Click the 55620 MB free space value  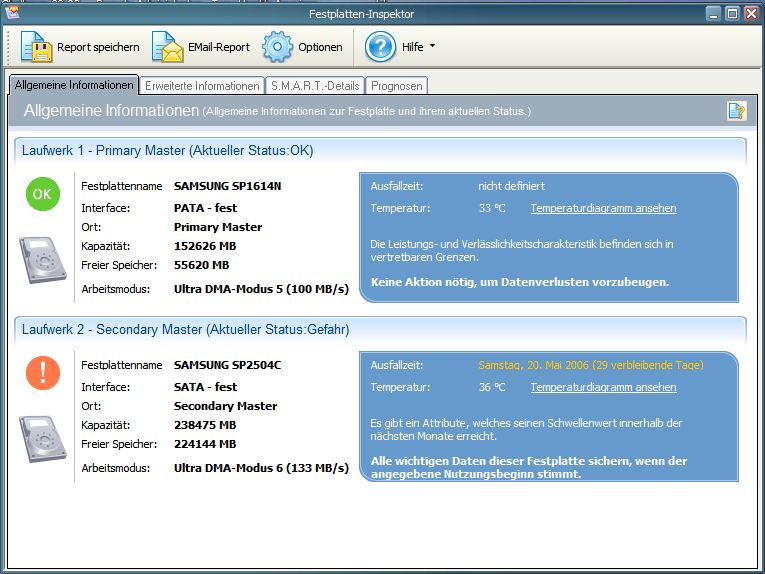[x=201, y=265]
